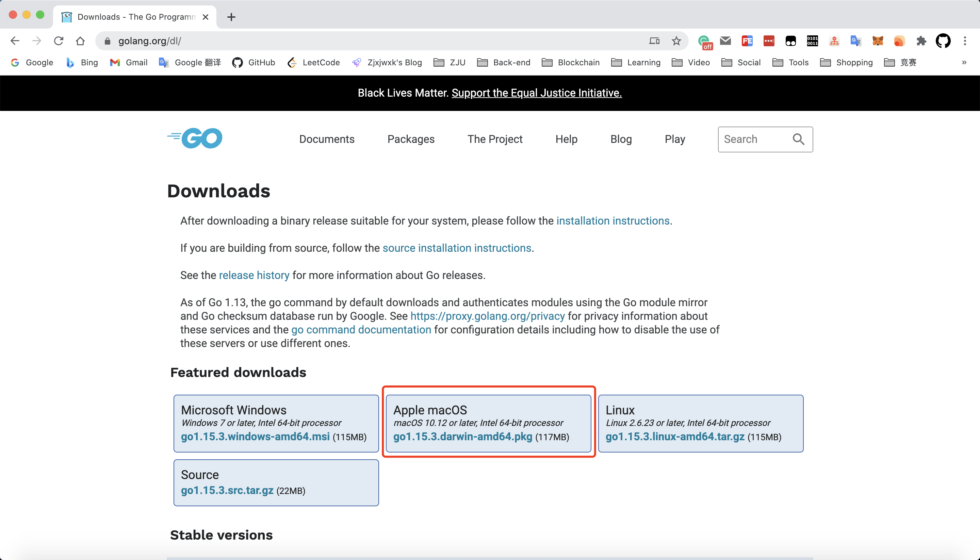The height and width of the screenshot is (560, 980).
Task: Go back with the browser back arrow
Action: click(15, 41)
